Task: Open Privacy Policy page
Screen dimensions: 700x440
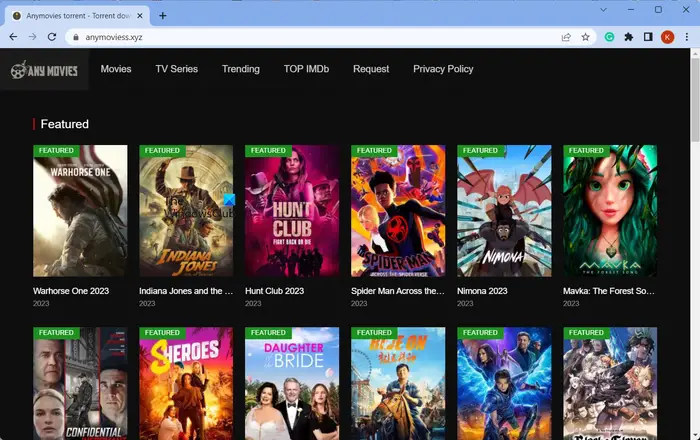Action: pyautogui.click(x=443, y=69)
